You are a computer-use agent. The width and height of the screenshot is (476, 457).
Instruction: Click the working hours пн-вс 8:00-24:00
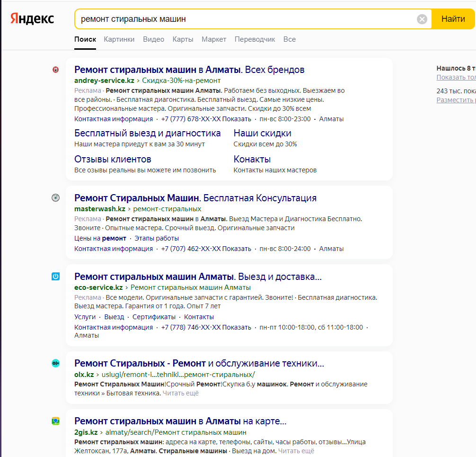pyautogui.click(x=285, y=249)
